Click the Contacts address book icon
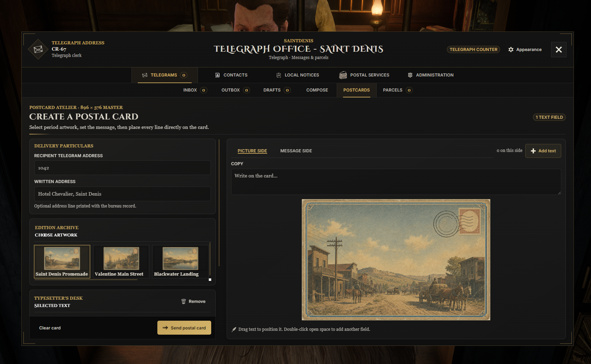Screen dimensions: 591x364 pyautogui.click(x=218, y=75)
